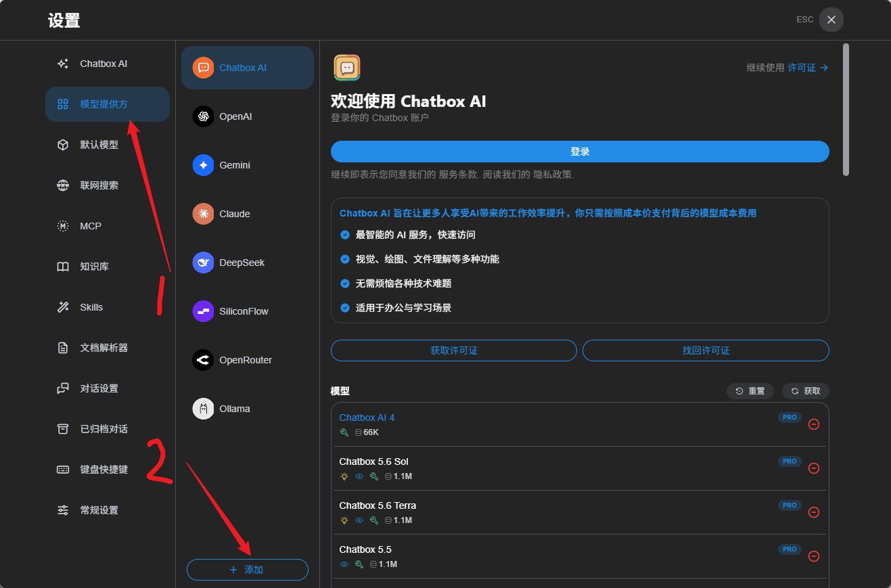Viewport: 891px width, 588px height.
Task: Click the 视觉、绘图、文件理解等多种功能 line
Action: (428, 259)
